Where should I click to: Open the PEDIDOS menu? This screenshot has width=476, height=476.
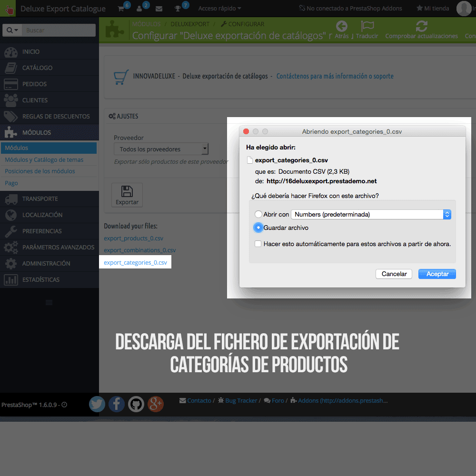50,84
